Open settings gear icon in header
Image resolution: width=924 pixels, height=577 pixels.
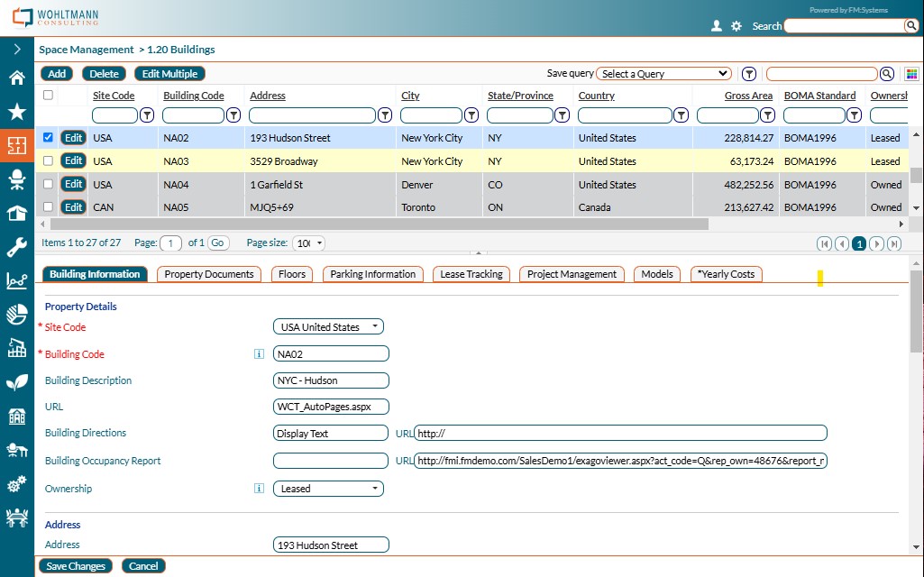736,26
